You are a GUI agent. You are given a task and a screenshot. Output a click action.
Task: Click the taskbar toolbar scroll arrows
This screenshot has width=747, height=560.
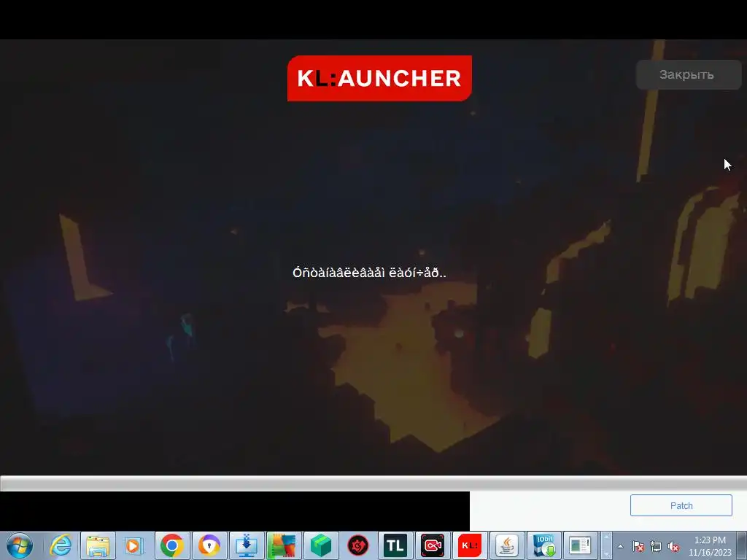(606, 545)
